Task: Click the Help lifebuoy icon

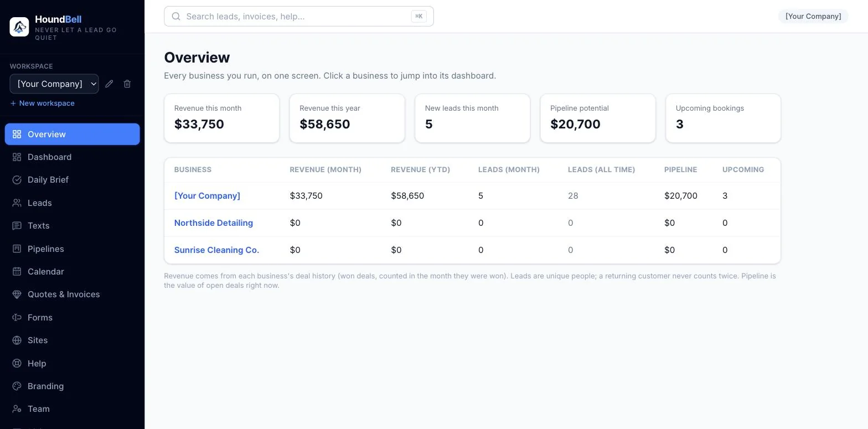Action: tap(17, 363)
